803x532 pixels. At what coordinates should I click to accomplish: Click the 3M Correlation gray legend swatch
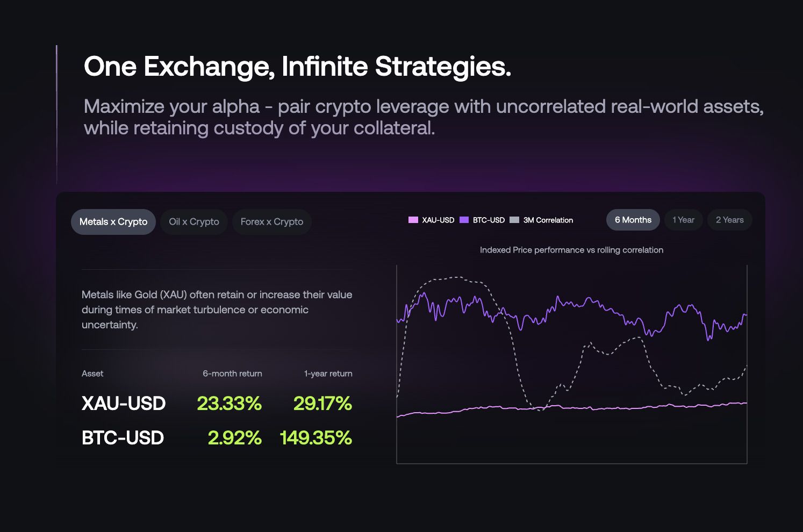[514, 220]
